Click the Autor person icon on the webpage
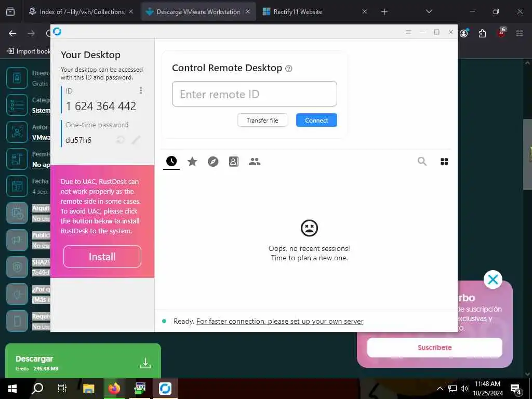Viewport: 532px width, 399px height. [17, 131]
